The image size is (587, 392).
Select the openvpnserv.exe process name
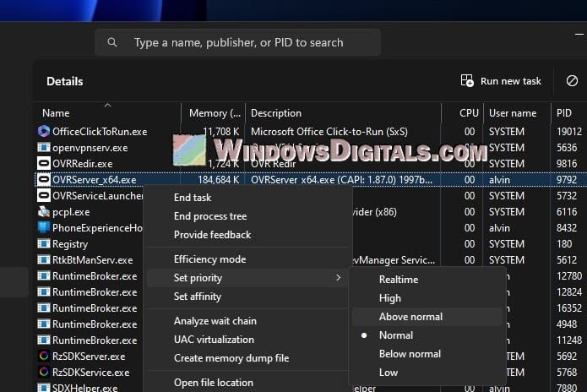[x=90, y=148]
